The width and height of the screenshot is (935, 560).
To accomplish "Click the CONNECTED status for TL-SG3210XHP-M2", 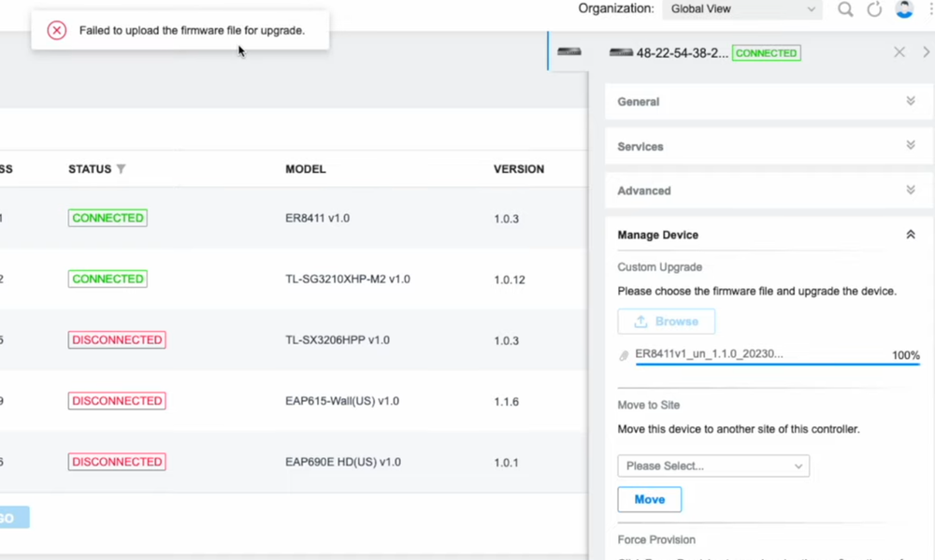I will [108, 280].
